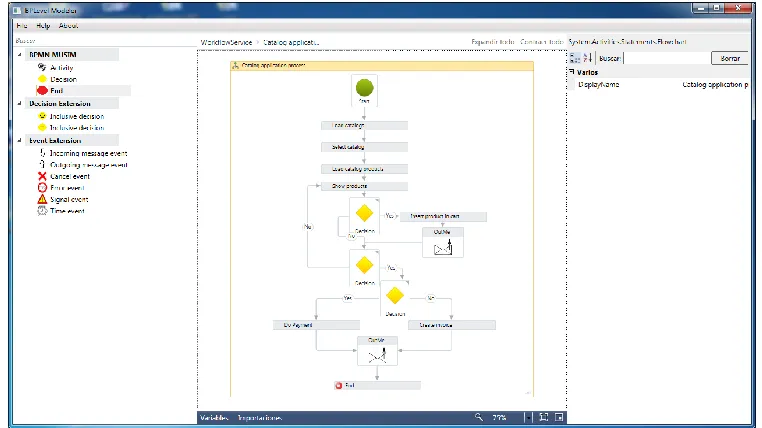Collapse the Decision Extension toolbox group

tap(20, 103)
